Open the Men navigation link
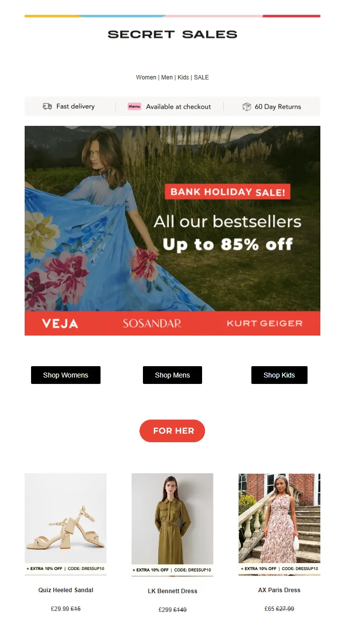This screenshot has width=345, height=644. coord(167,77)
